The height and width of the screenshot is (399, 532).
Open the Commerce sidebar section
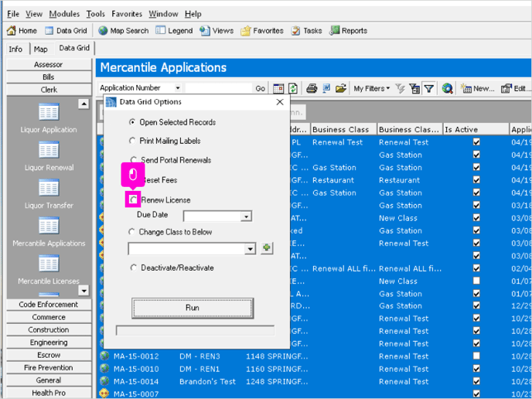[49, 317]
